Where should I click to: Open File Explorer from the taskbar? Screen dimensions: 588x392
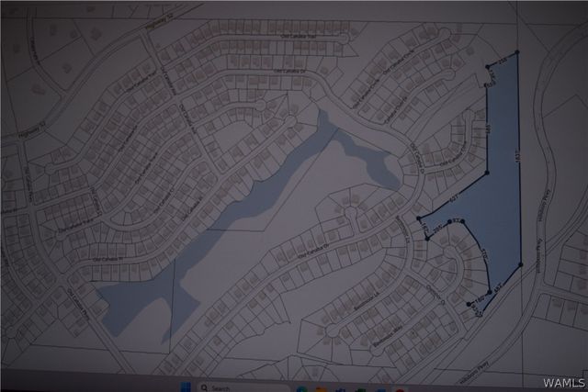320,390
